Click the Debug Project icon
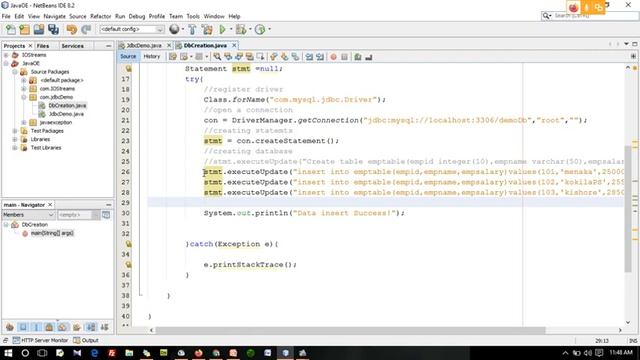The height and width of the screenshot is (360, 640). (241, 29)
